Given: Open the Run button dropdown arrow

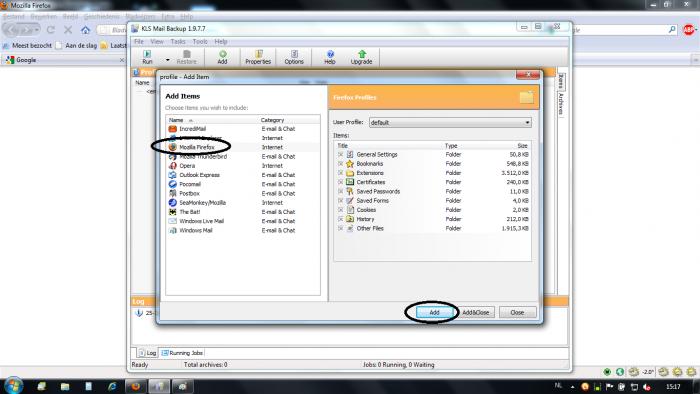Looking at the screenshot, I should pyautogui.click(x=168, y=59).
